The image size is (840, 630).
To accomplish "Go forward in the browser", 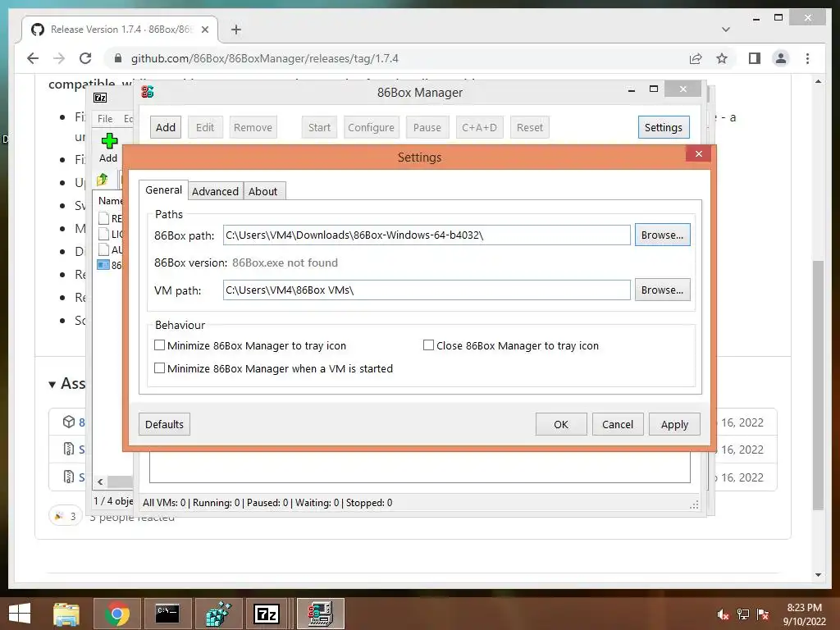I will coord(59,58).
